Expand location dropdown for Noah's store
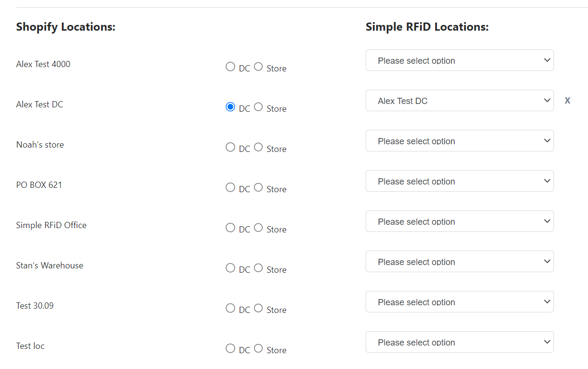Viewport: 588px width, 369px height. 460,141
